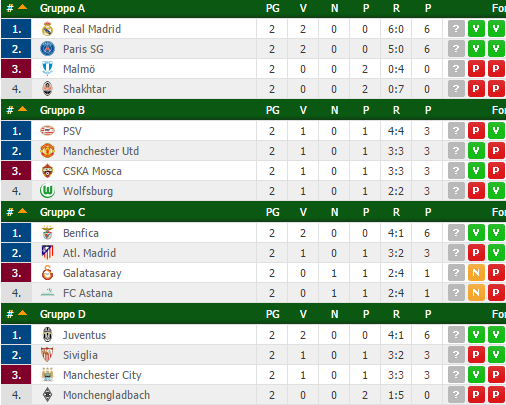Click Siviglia's 3:2 goal record cell
Viewport: 506px width, 405px height.
click(x=396, y=355)
